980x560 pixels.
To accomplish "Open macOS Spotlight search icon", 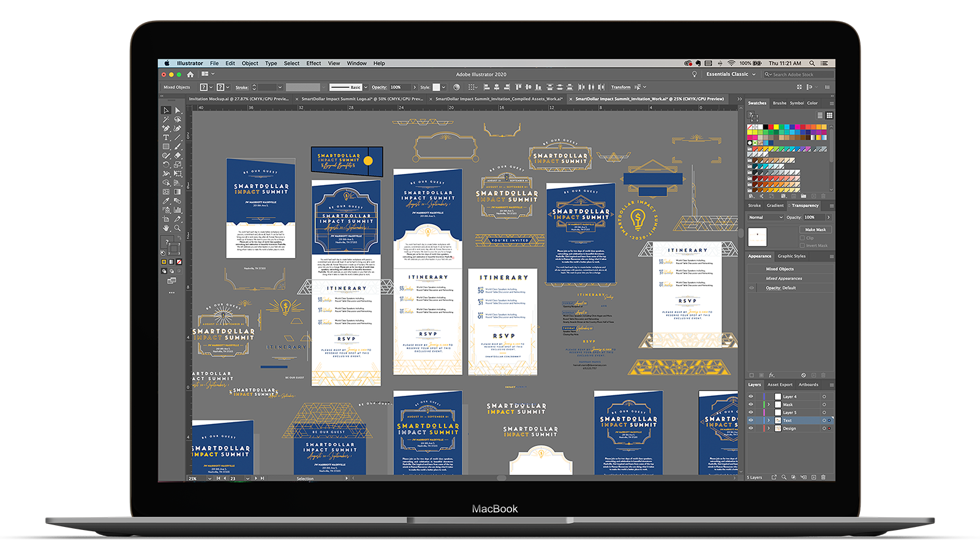I will pyautogui.click(x=812, y=63).
